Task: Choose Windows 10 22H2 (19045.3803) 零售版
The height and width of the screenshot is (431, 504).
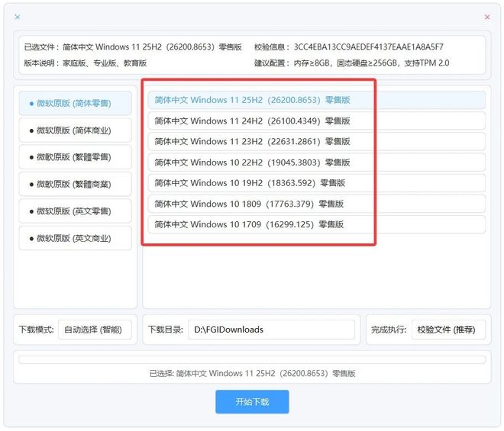Action: coord(317,162)
